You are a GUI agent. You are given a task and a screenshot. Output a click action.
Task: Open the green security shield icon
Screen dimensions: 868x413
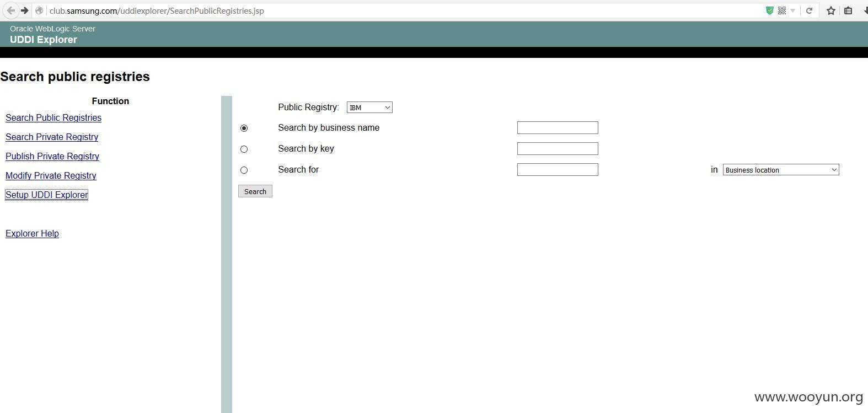[770, 10]
